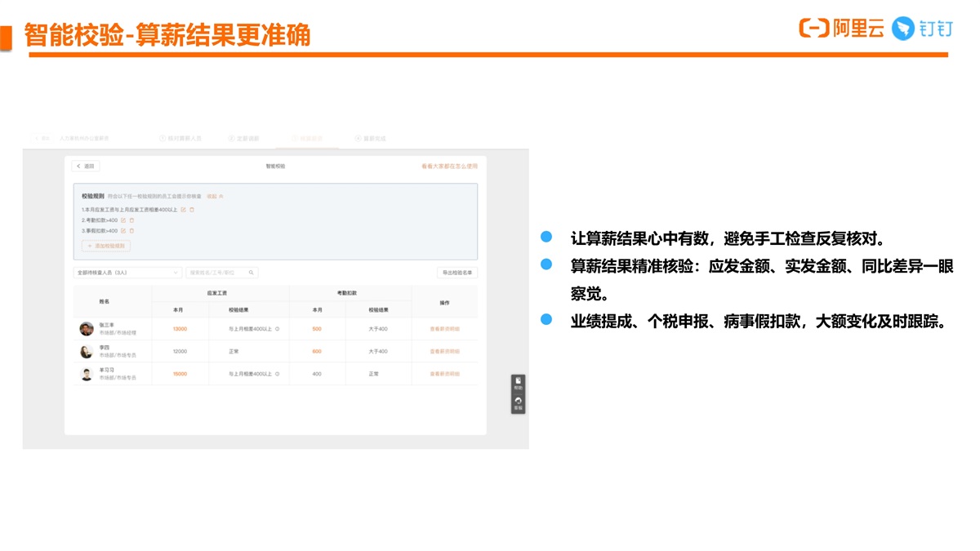Delete rule 1 with its trash icon

[x=192, y=210]
